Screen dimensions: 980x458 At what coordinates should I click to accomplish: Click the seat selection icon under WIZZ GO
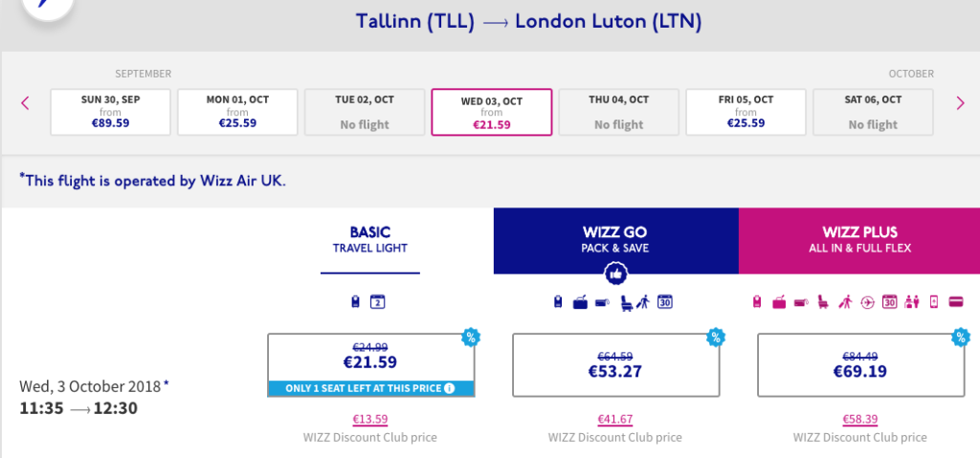pos(626,303)
